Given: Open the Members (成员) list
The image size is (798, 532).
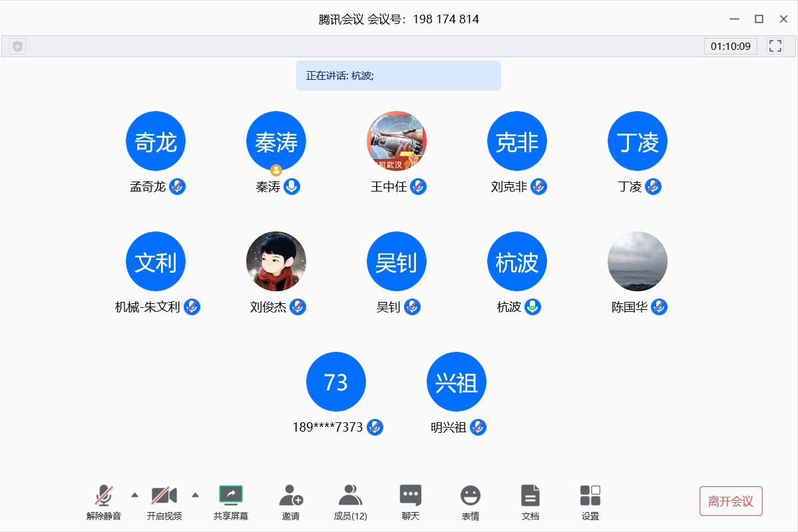Looking at the screenshot, I should click(350, 496).
